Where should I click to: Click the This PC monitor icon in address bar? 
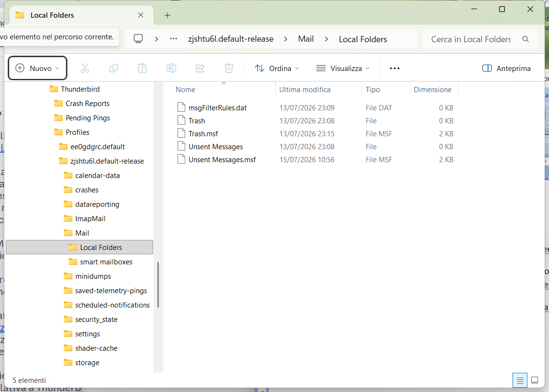(x=138, y=39)
